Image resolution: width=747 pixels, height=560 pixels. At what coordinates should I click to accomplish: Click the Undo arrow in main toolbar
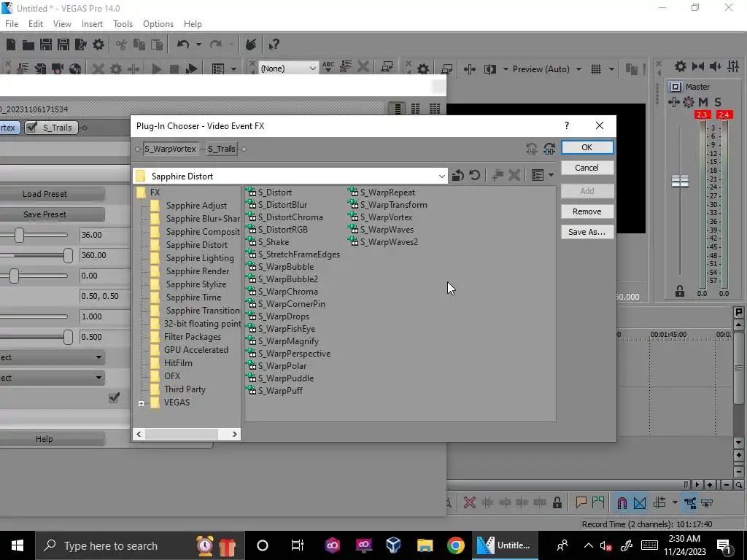click(183, 44)
